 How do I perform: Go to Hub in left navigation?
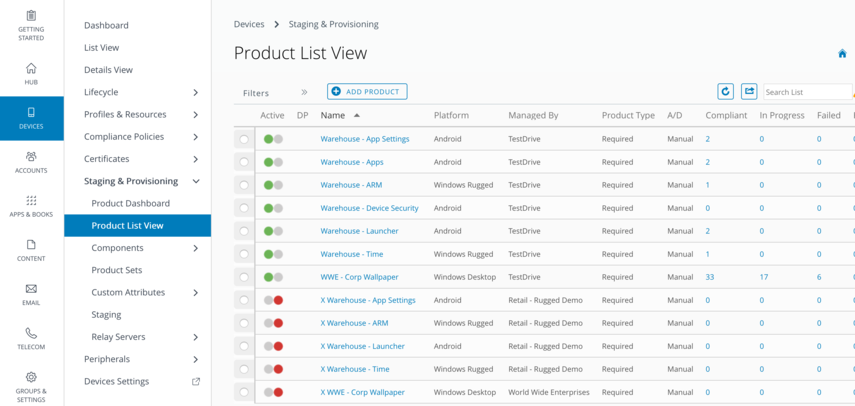(31, 69)
